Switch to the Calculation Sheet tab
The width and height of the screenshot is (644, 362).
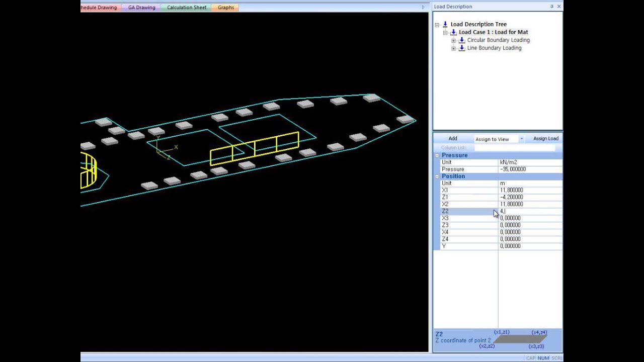pos(187,8)
